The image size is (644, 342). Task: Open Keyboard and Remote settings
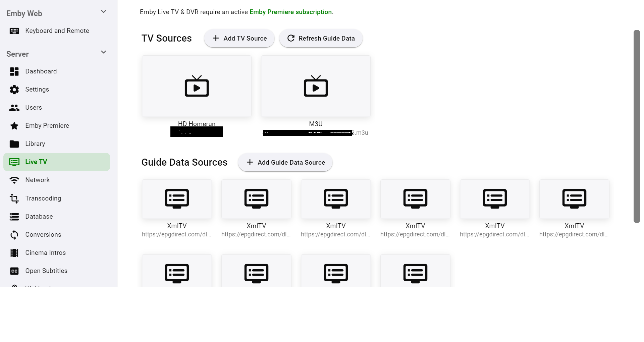(x=56, y=31)
